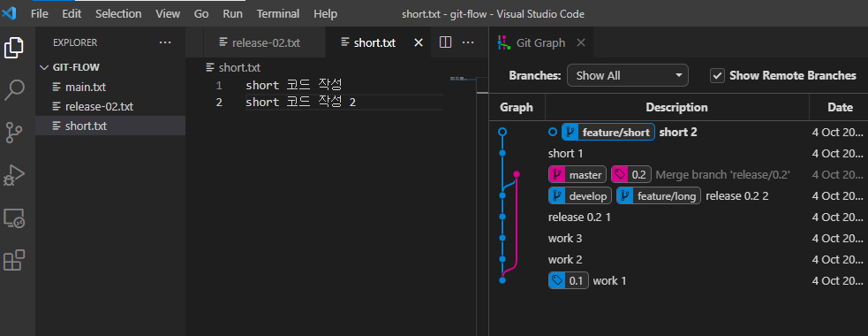Place cursor on editor line 2 text
Screen dimensions: 868x336
(300, 103)
